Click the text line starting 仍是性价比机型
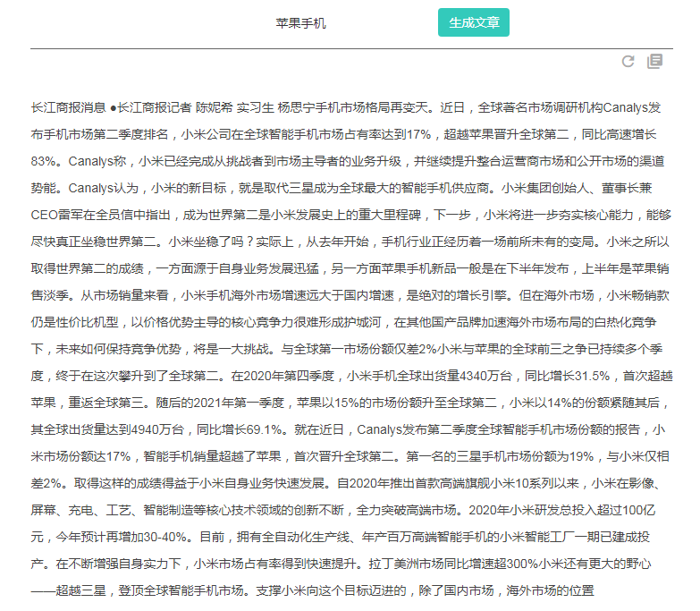This screenshot has height=611, width=700. click(344, 322)
